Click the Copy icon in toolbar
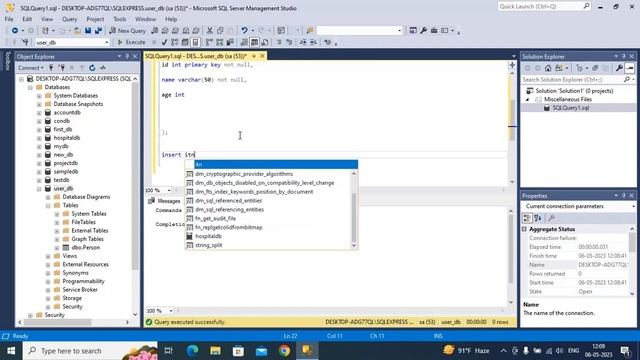Image resolution: width=640 pixels, height=360 pixels. click(220, 31)
